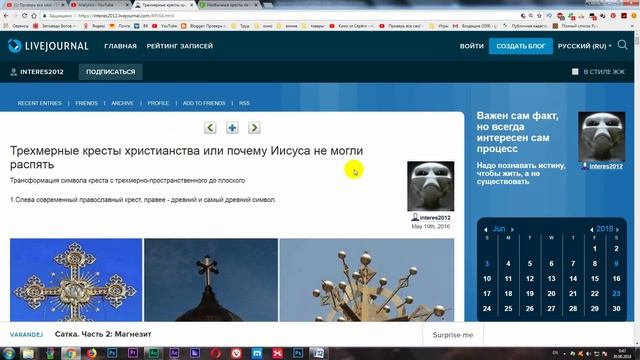Open ГЛАВНАЯ menu item
This screenshot has width=640, height=360.
(x=120, y=46)
